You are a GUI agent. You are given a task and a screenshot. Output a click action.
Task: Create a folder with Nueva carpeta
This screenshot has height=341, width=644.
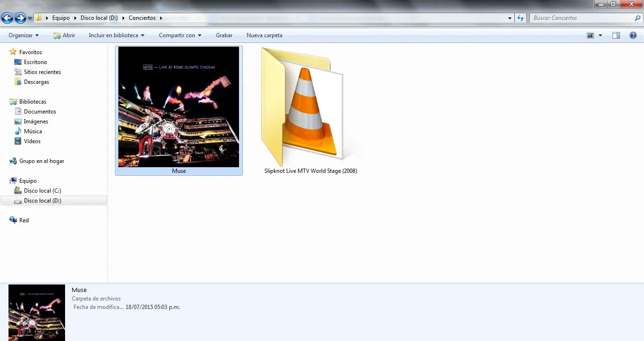(x=264, y=35)
